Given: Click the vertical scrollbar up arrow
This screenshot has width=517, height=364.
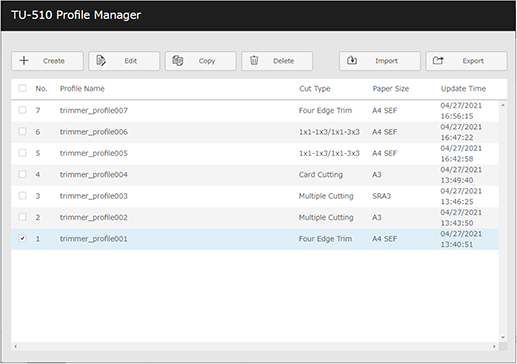Looking at the screenshot, I should [503, 105].
